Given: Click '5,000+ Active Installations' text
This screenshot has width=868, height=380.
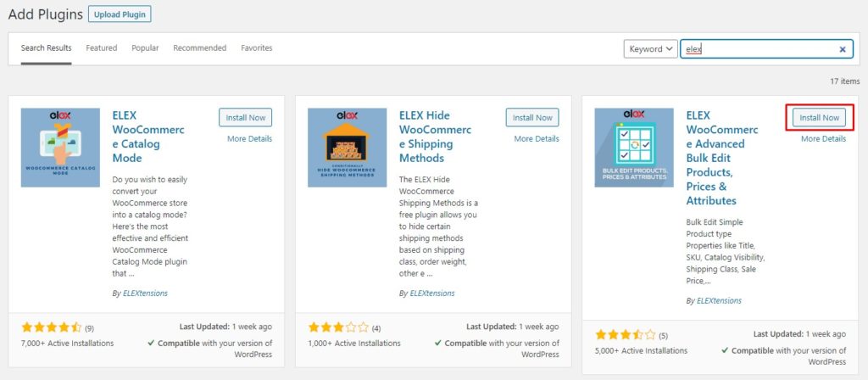Looking at the screenshot, I should 641,350.
